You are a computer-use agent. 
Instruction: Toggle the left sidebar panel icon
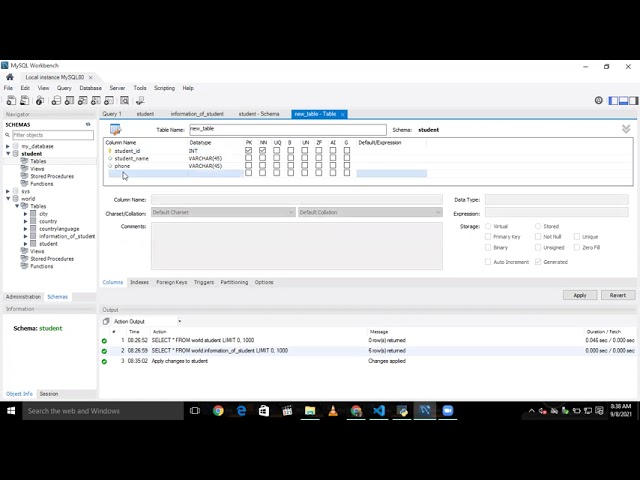pos(613,100)
